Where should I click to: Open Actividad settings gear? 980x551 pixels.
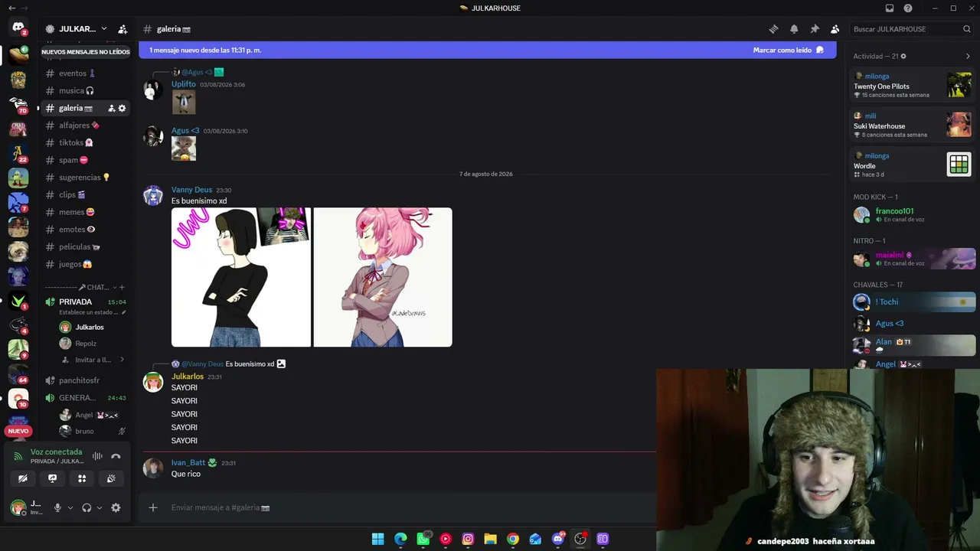pos(903,57)
